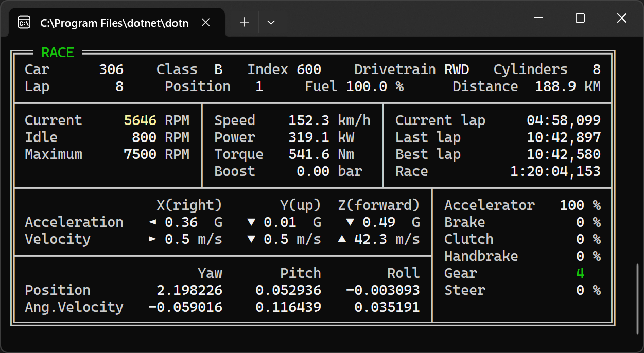Expand the new tab profile dropdown
This screenshot has height=353, width=644.
(271, 22)
